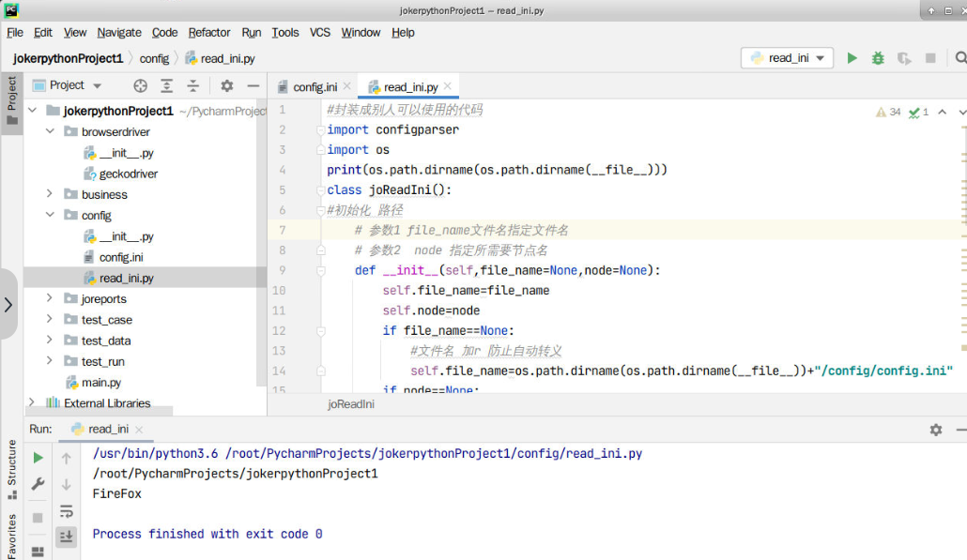
Task: Open the VCS menu
Action: click(x=319, y=33)
